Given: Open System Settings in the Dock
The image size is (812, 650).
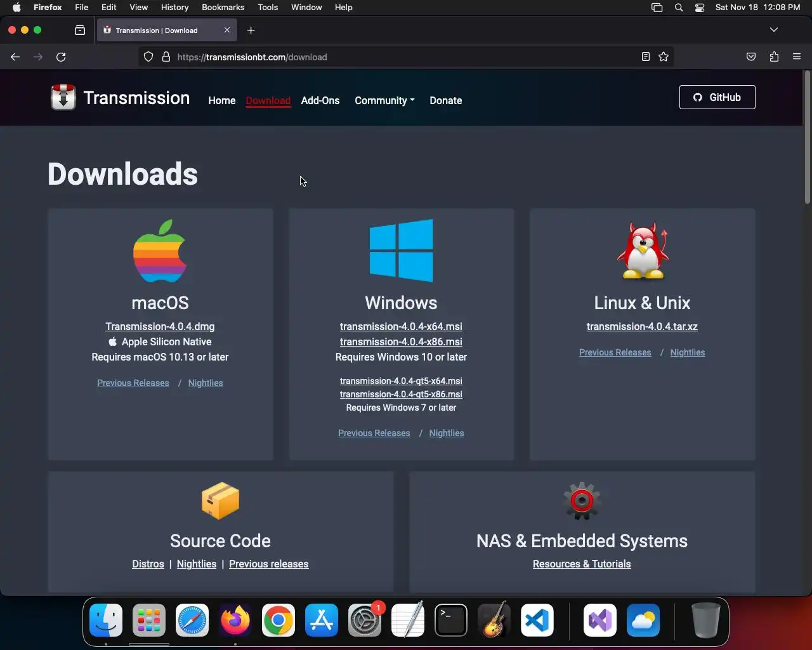Looking at the screenshot, I should [365, 620].
